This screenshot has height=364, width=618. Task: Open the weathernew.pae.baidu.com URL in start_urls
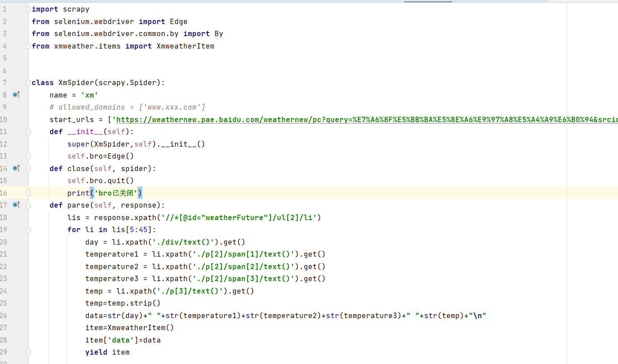click(367, 119)
